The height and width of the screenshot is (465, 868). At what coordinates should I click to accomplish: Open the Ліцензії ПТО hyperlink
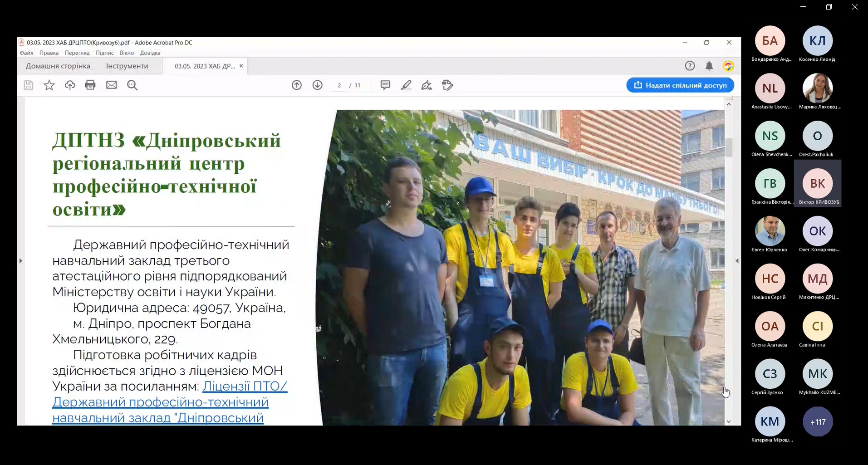coord(245,386)
